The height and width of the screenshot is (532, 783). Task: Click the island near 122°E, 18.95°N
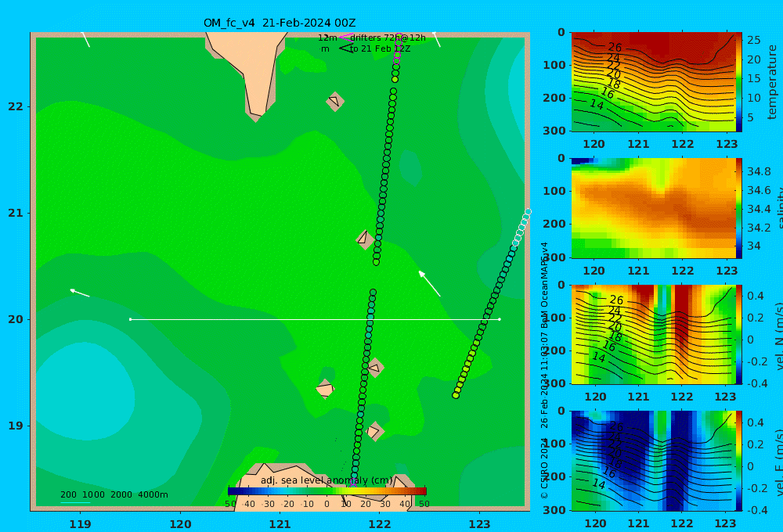(374, 431)
